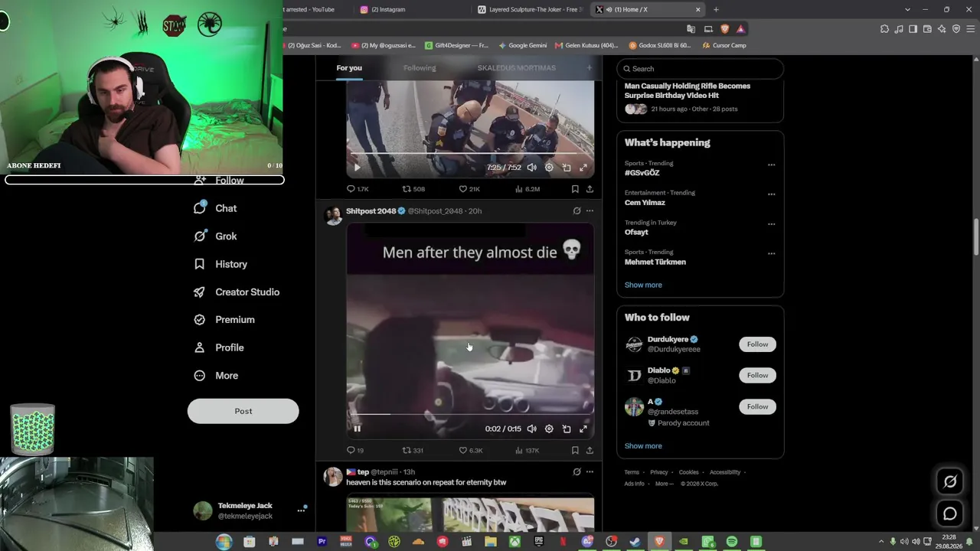Open the floating chat messages button
Image resolution: width=980 pixels, height=551 pixels.
click(x=950, y=514)
